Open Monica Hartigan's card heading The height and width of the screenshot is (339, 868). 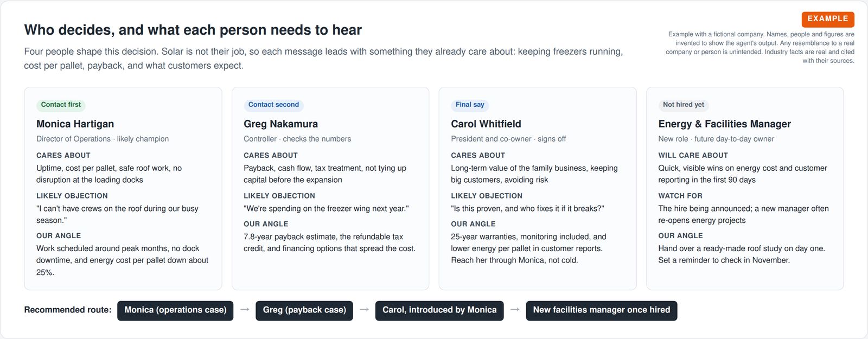click(75, 124)
